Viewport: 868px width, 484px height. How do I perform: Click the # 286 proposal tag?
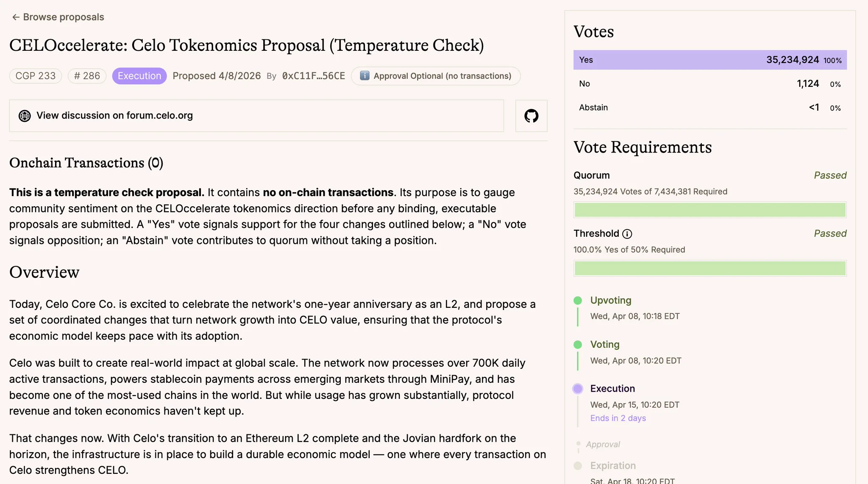tap(87, 76)
